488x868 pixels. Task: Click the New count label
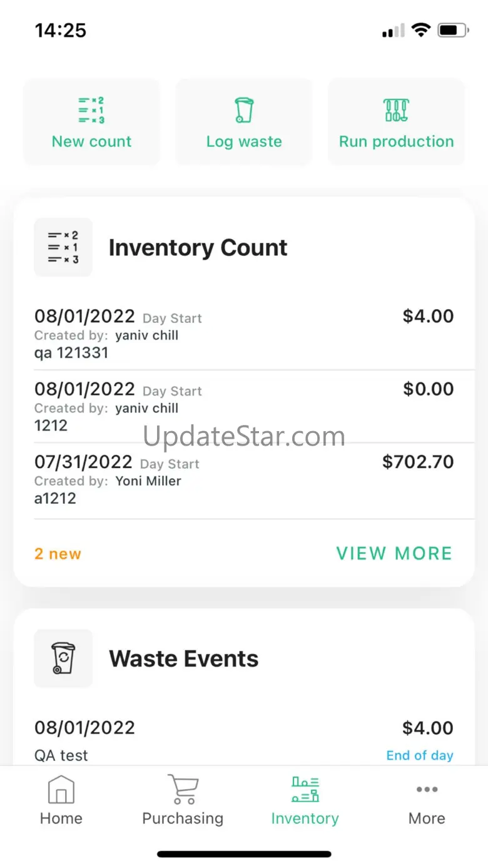click(x=91, y=141)
